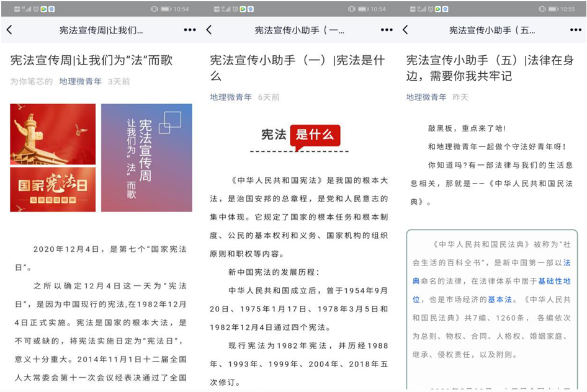
Task: Open the three-dot menu of 宪法宣传周 article
Action: point(190,30)
